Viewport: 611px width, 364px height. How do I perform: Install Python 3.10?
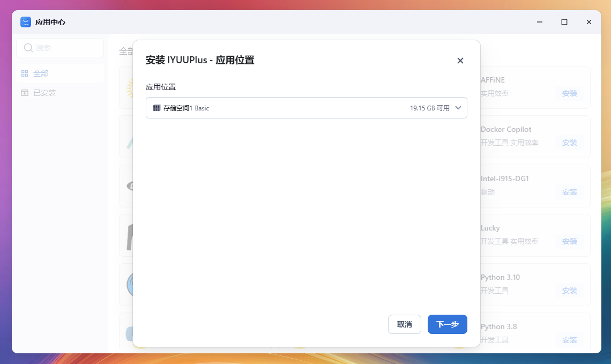(569, 291)
